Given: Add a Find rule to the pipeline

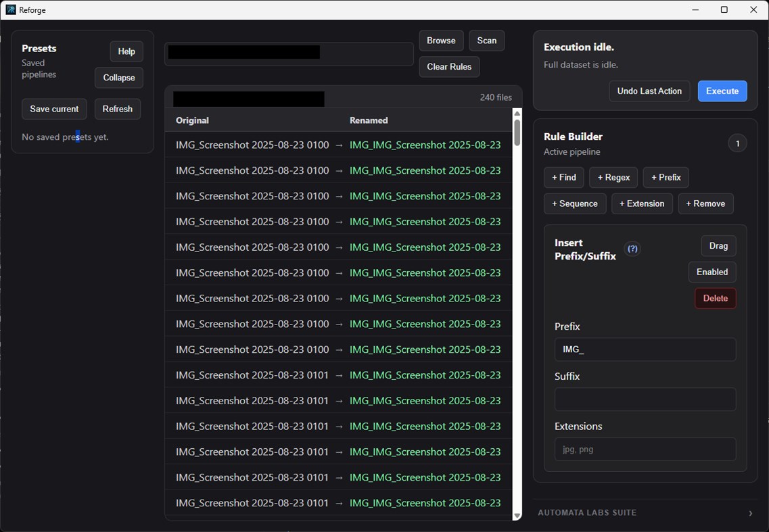Looking at the screenshot, I should point(563,177).
